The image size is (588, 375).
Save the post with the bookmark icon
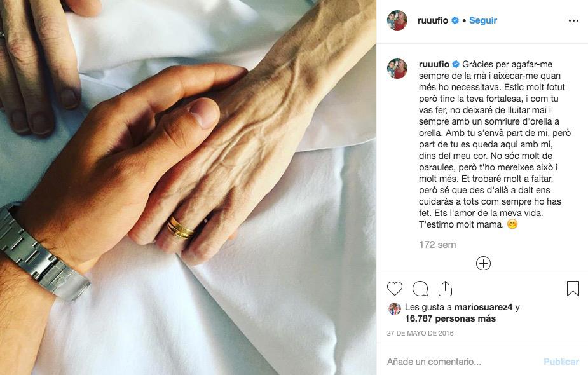[x=573, y=289]
